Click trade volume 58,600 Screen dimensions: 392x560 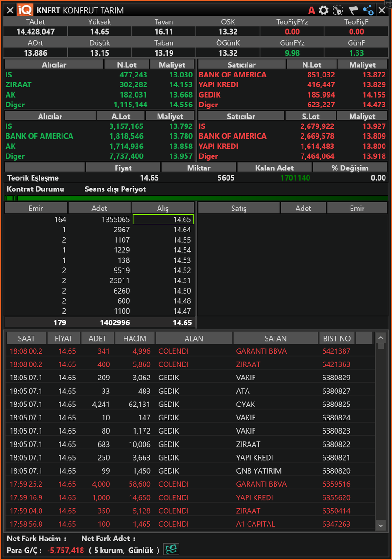(139, 484)
